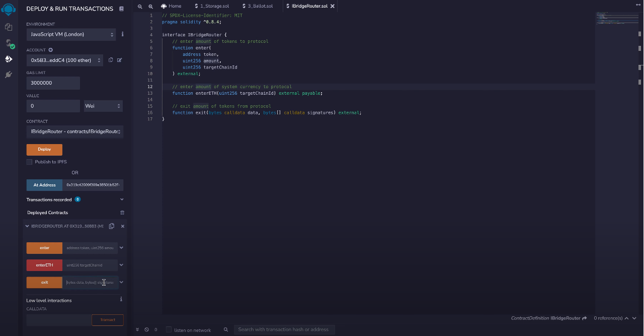The height and width of the screenshot is (336, 644).
Task: Open the Wei unit dropdown
Action: click(x=103, y=106)
